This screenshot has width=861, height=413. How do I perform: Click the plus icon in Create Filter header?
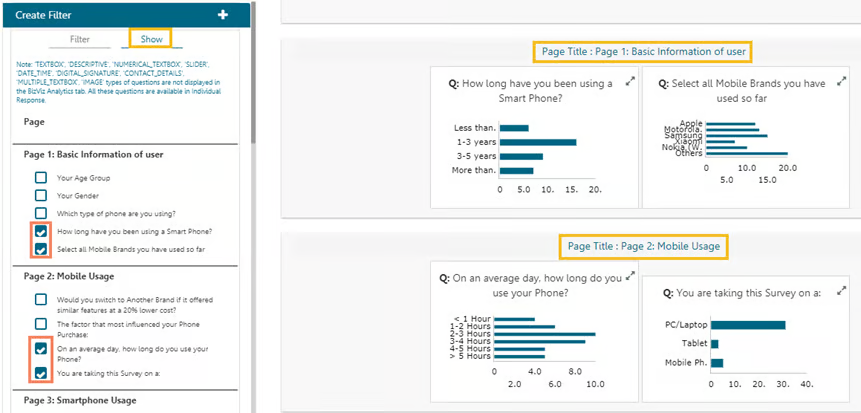click(223, 15)
